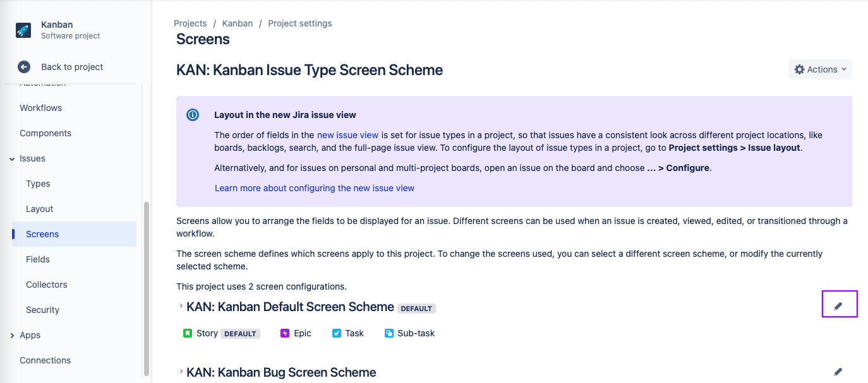The width and height of the screenshot is (868, 383).
Task: Follow the Back to project link text
Action: (72, 67)
